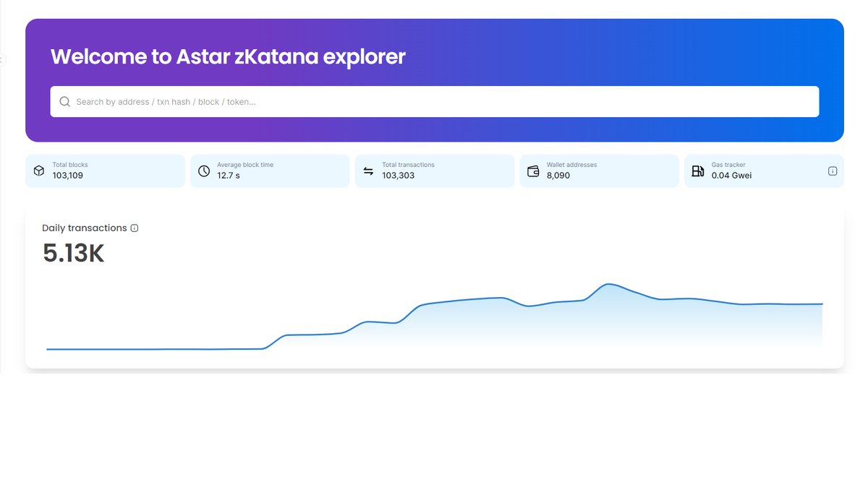
Task: Click the Total blocks cube icon
Action: coord(39,171)
